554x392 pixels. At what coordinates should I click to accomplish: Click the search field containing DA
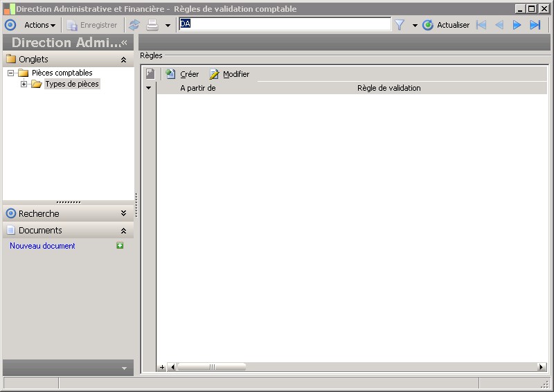point(285,24)
